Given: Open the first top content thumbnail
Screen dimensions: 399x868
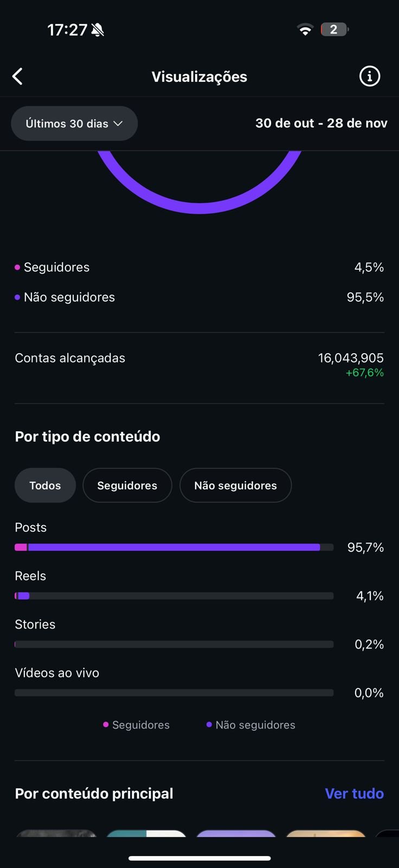Looking at the screenshot, I should [x=56, y=833].
